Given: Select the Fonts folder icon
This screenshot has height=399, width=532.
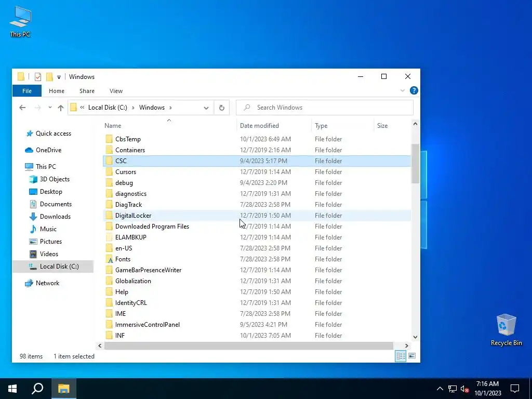Looking at the screenshot, I should tap(109, 259).
